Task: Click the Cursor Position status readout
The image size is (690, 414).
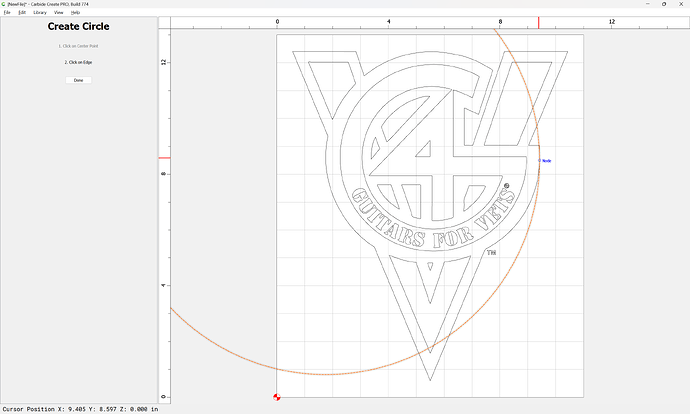Action: [x=80, y=409]
